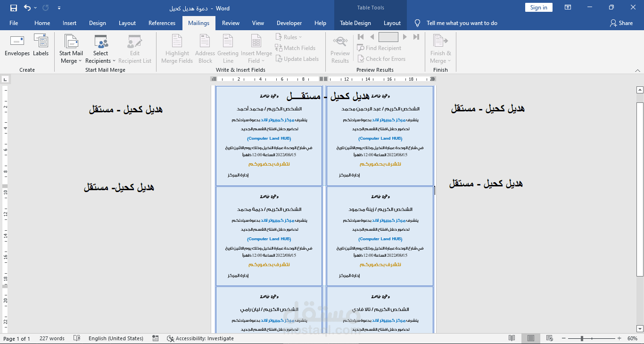644x344 pixels.
Task: Undo the last action
Action: click(x=27, y=8)
